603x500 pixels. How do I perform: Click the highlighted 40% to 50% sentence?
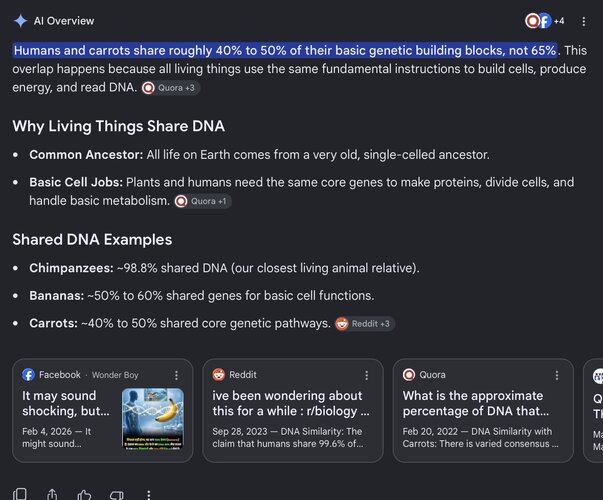(x=285, y=50)
